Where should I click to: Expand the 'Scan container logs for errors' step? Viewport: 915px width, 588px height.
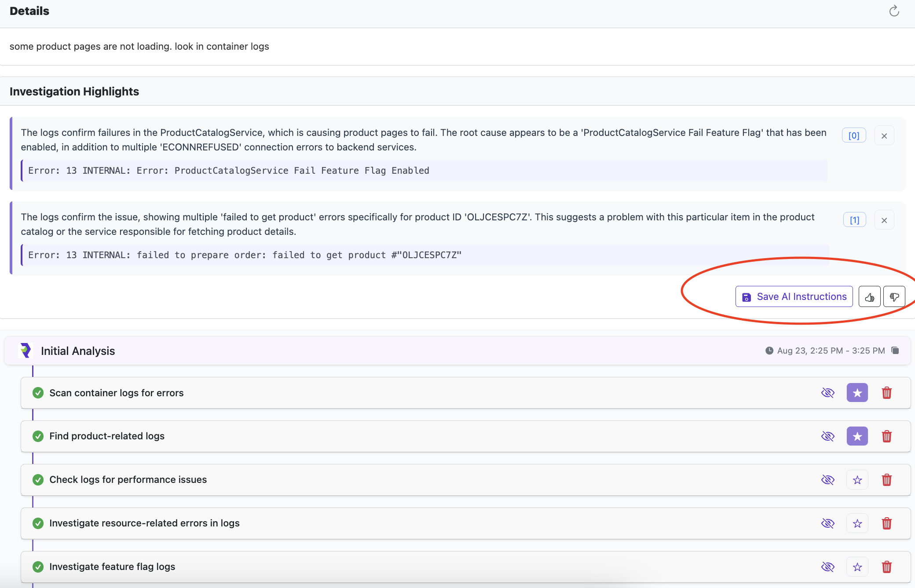tap(117, 393)
